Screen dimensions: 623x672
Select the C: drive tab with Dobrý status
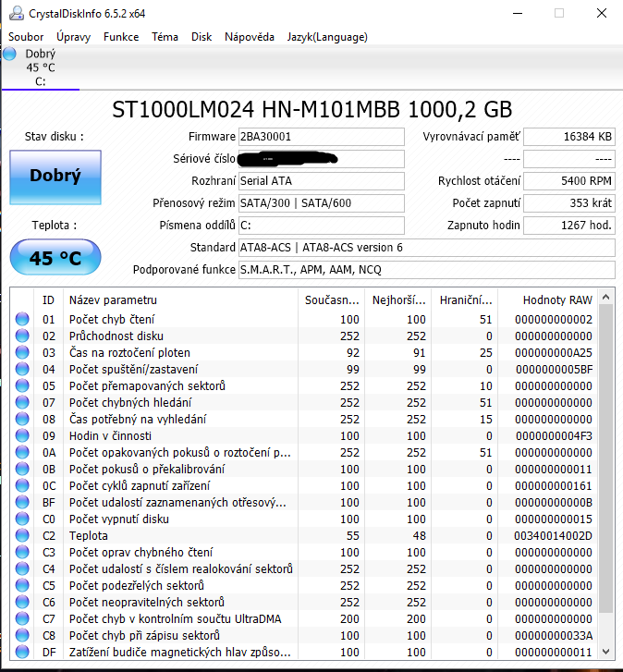pos(41,67)
